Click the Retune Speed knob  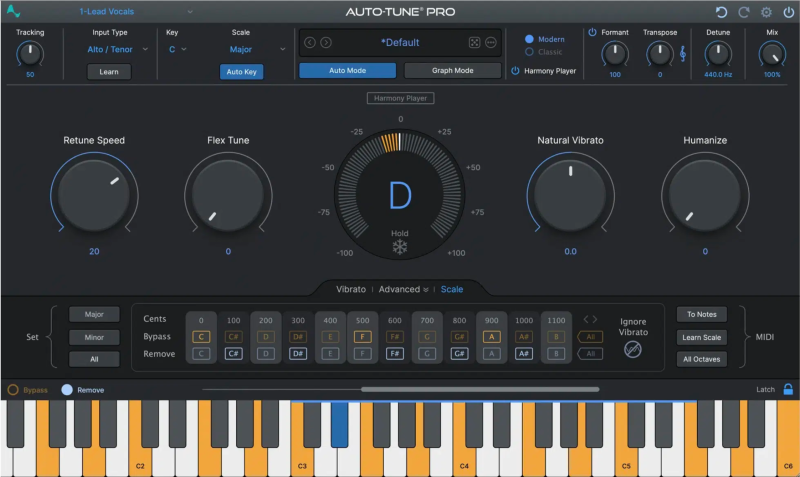pos(94,195)
